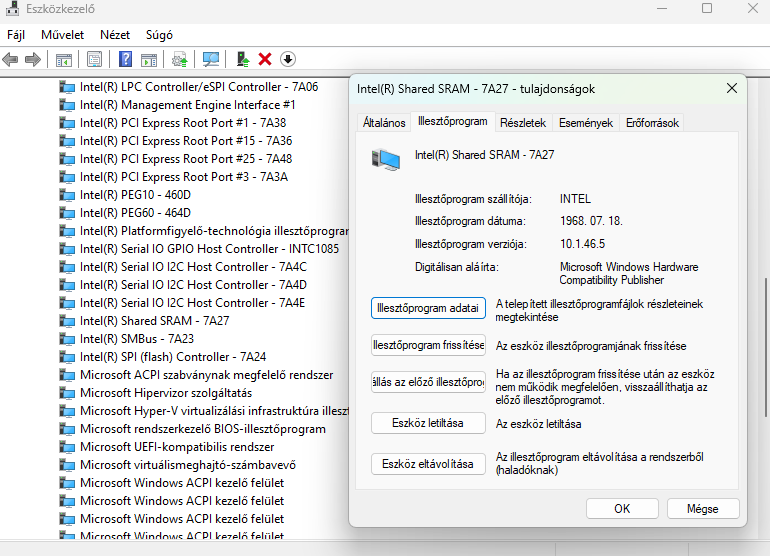Select Intel(R) Serial IO I2C Host Controller - 7A4E

click(x=192, y=303)
